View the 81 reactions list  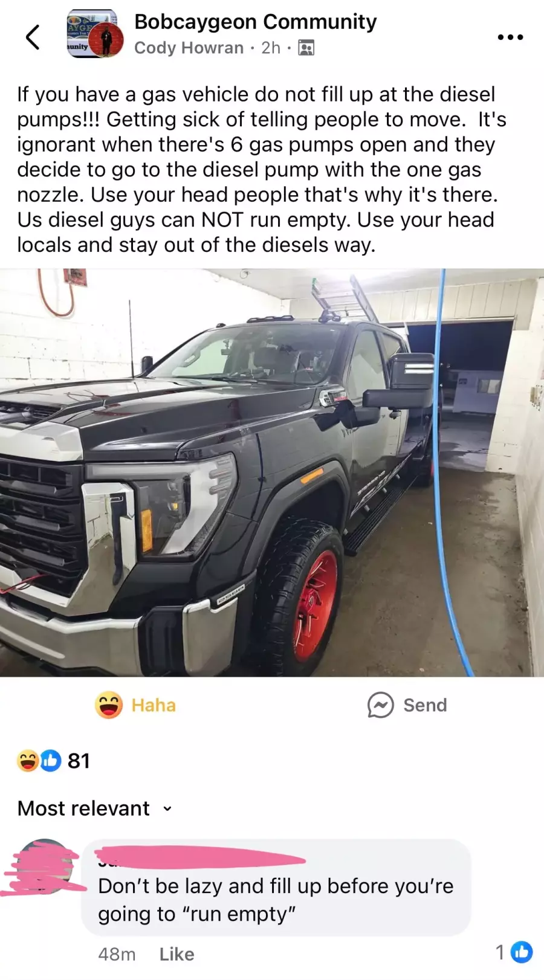[x=79, y=761]
